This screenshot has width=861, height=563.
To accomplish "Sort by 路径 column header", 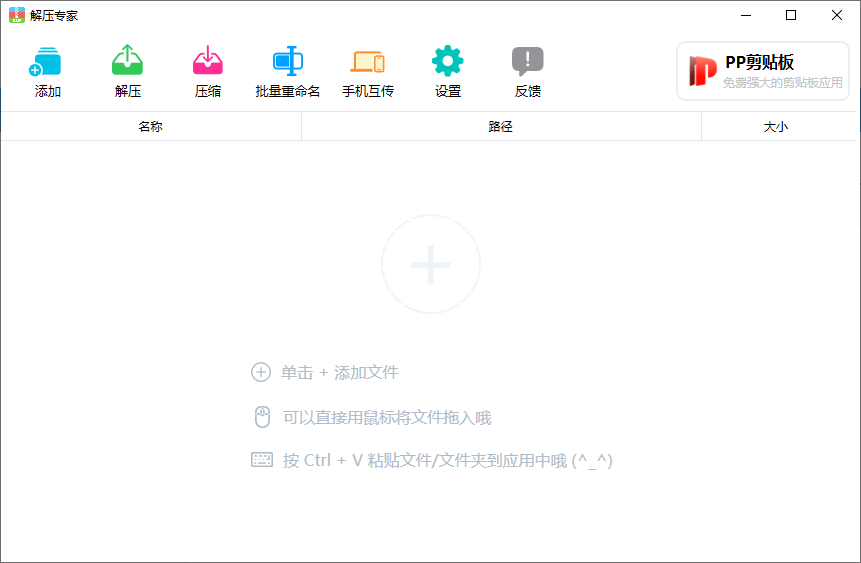I will pos(501,126).
